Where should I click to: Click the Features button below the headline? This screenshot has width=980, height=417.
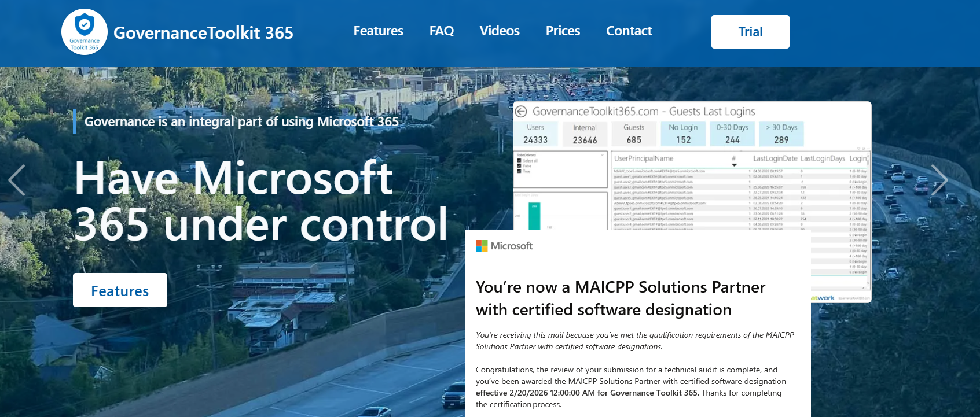(x=120, y=290)
